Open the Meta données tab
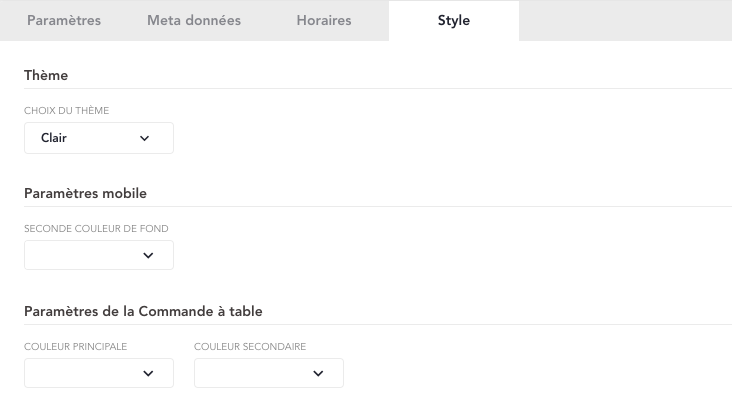The width and height of the screenshot is (732, 411). coord(193,20)
